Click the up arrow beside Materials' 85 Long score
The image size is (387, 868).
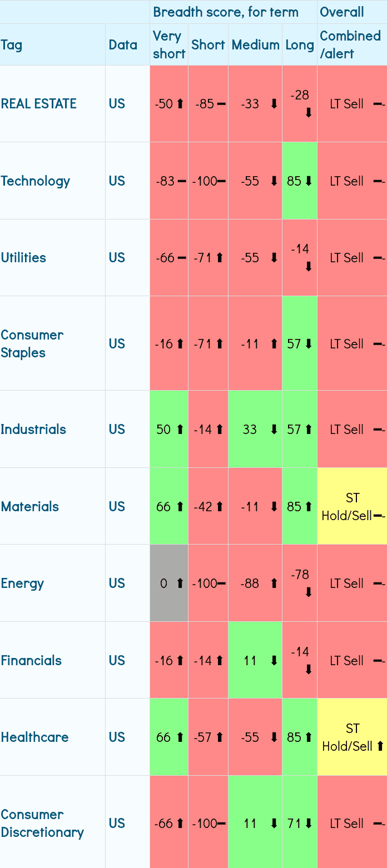point(308,506)
